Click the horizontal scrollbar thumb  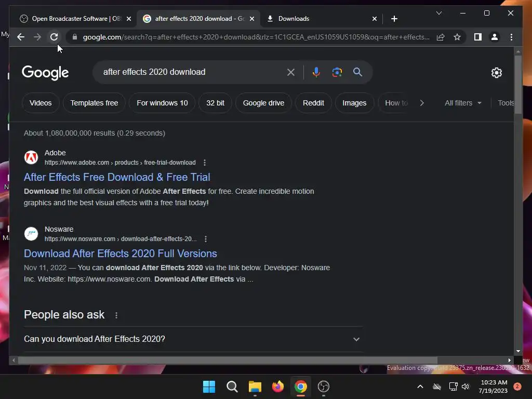228,361
